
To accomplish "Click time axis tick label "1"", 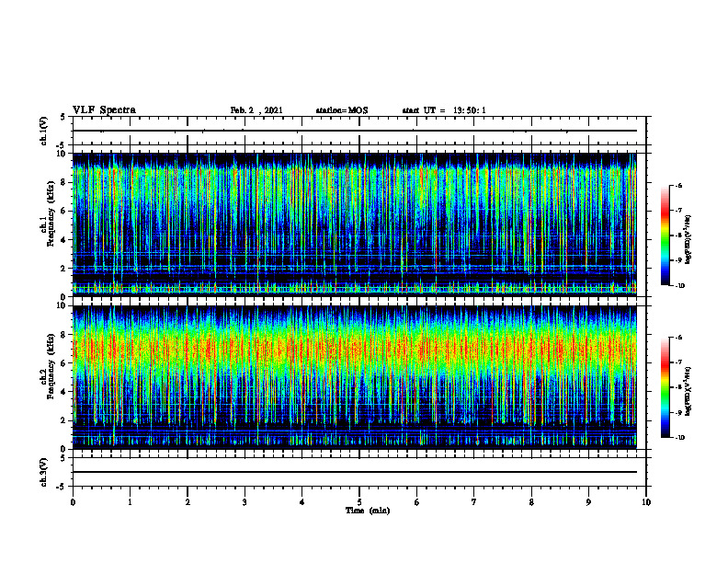I will tap(130, 502).
